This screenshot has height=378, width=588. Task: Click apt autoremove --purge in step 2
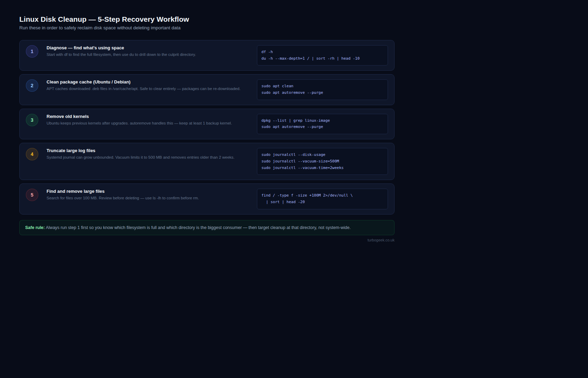pos(292,93)
